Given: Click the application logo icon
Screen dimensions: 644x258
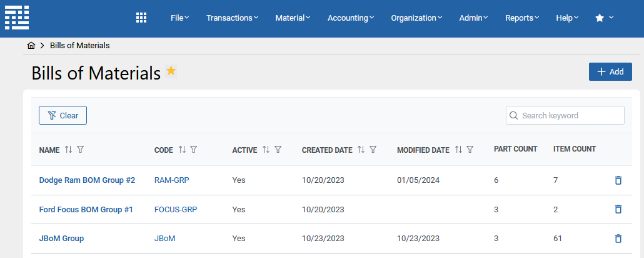Looking at the screenshot, I should point(17,18).
